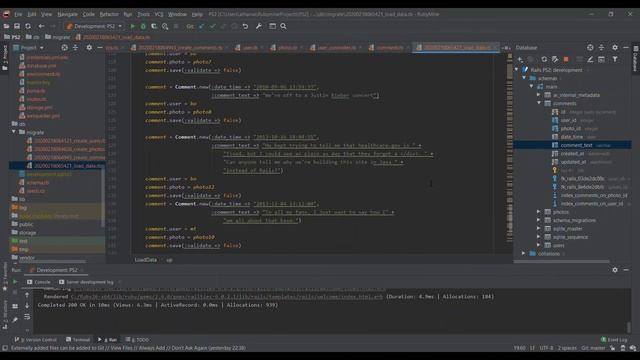Click the Git commit checkmark icon
The height and width of the screenshot is (360, 640).
click(x=212, y=26)
